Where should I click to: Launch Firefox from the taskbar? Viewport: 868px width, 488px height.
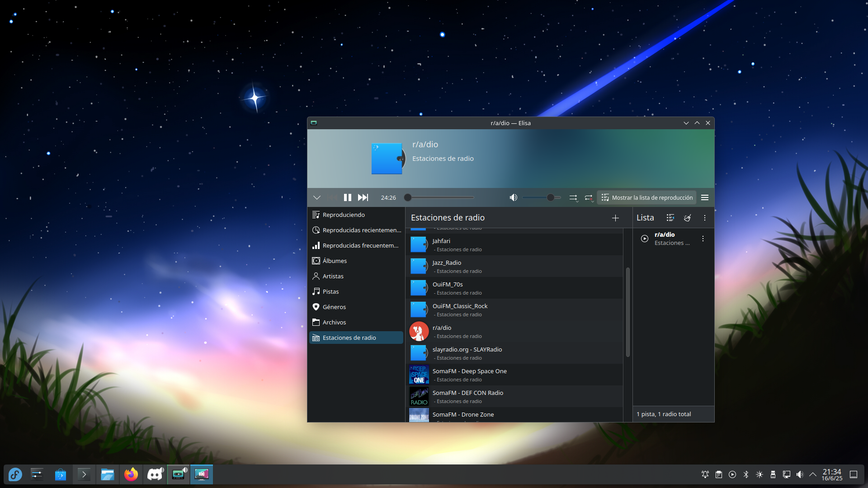131,474
